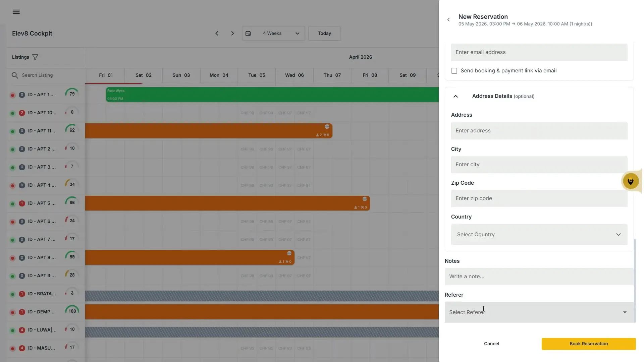
Task: Open occupancy gauge 100 for ID - DEMP
Action: click(72, 311)
